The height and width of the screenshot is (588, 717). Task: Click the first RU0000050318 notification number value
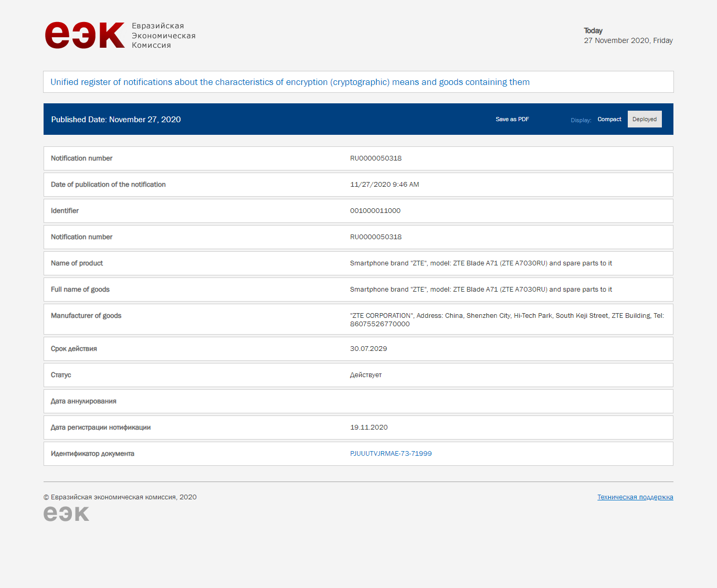click(375, 158)
